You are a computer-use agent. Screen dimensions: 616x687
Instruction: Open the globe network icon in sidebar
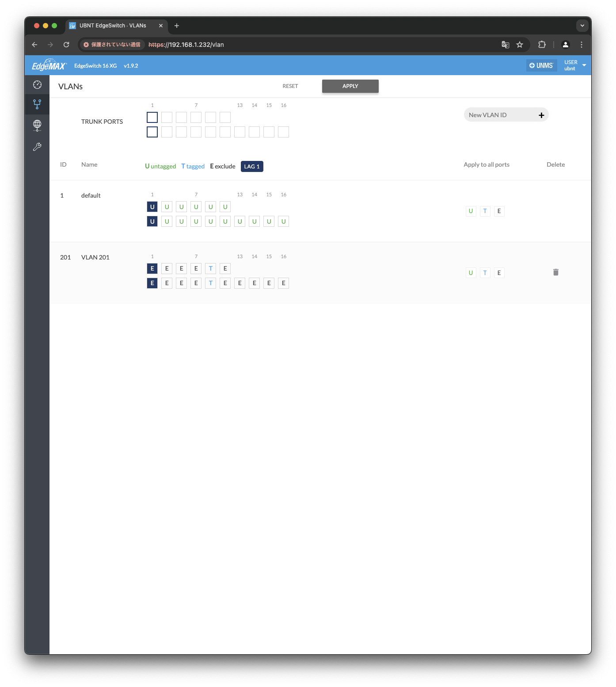tap(37, 126)
